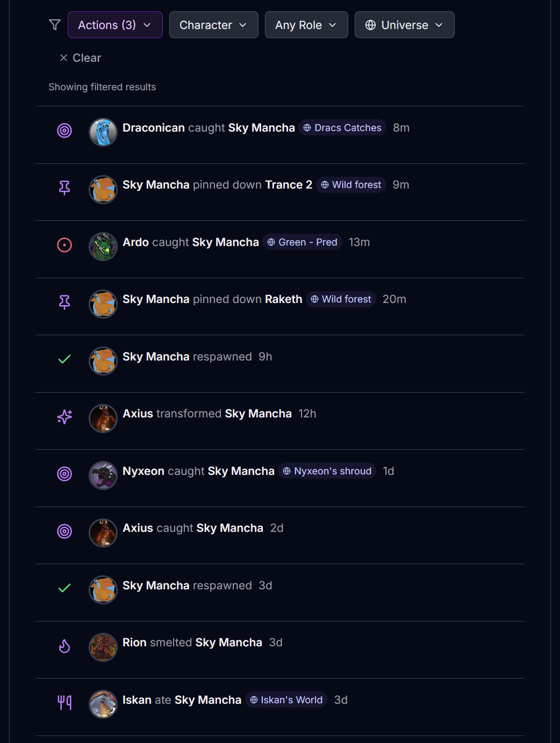Open the Universe filter dropdown

coord(404,25)
